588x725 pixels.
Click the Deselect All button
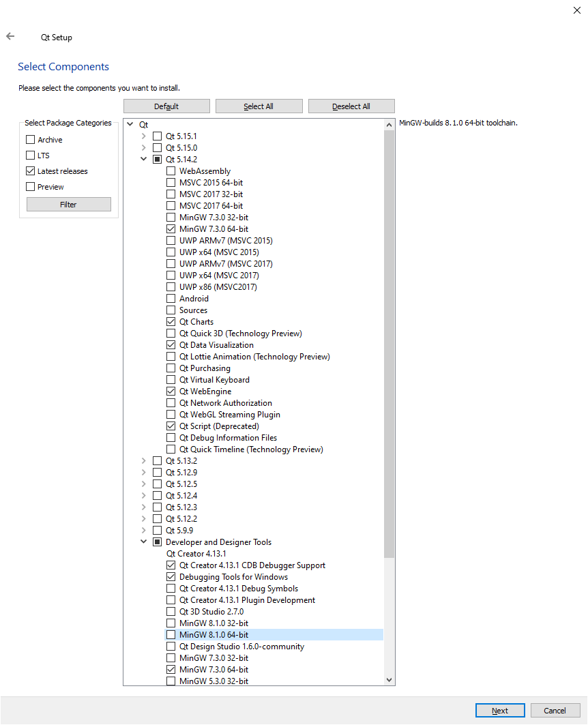(x=351, y=106)
